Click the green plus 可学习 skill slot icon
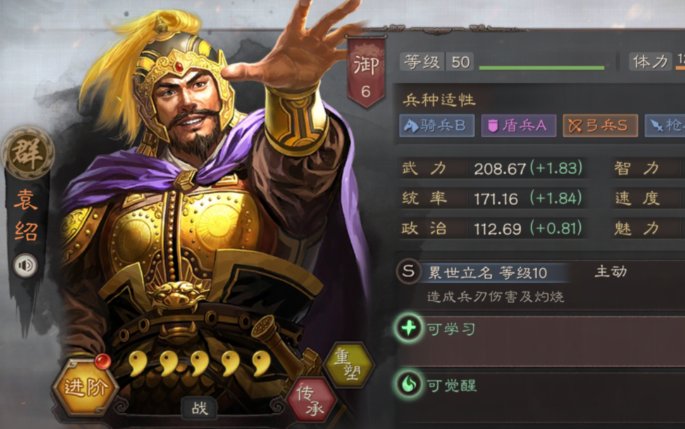 (409, 328)
